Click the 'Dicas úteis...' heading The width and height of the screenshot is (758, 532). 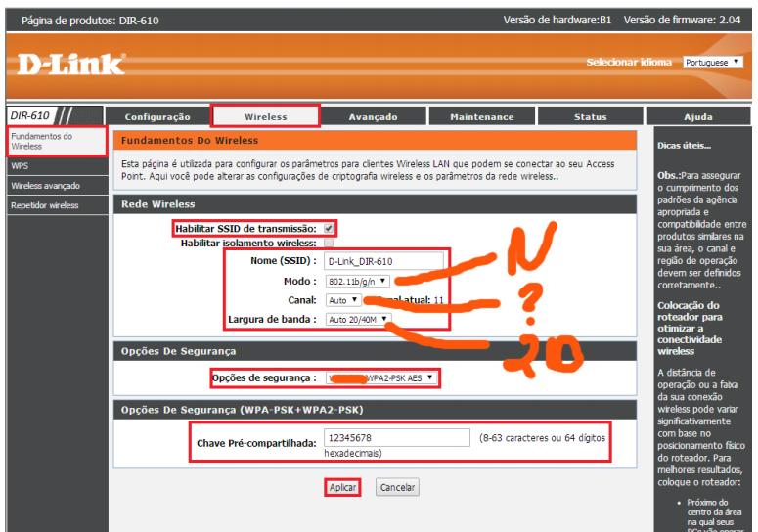click(x=684, y=146)
